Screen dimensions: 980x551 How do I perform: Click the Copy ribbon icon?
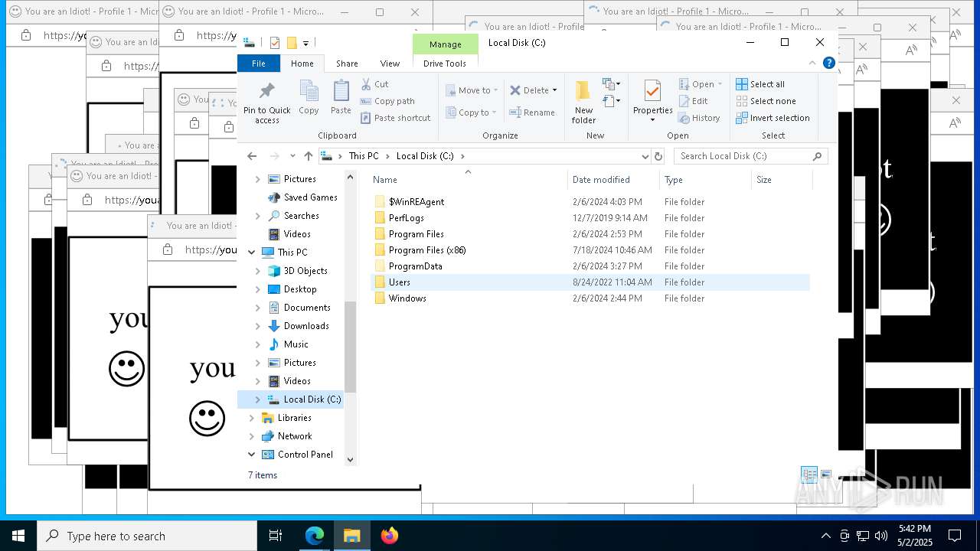309,97
